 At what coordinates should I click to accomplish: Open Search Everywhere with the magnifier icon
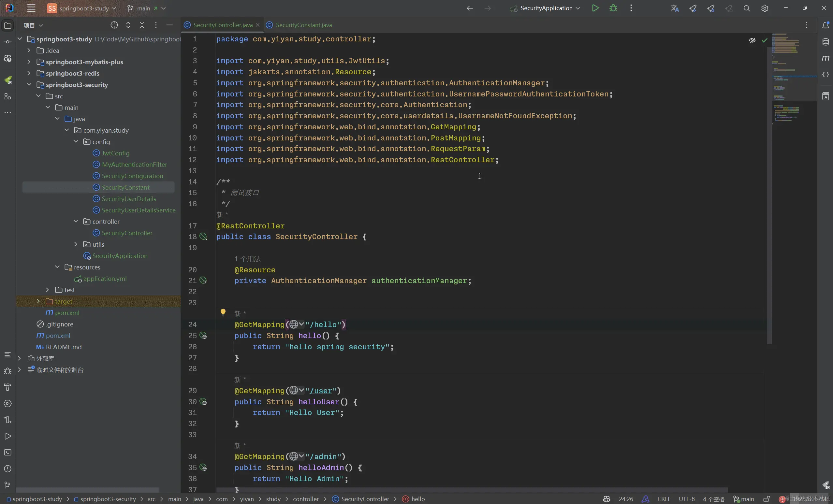click(747, 8)
